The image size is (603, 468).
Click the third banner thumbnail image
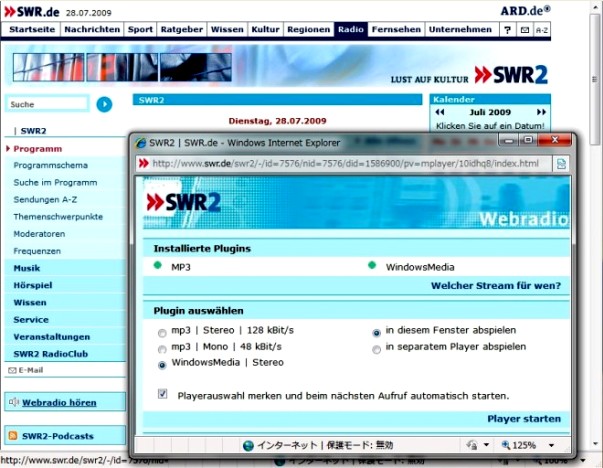click(x=196, y=67)
